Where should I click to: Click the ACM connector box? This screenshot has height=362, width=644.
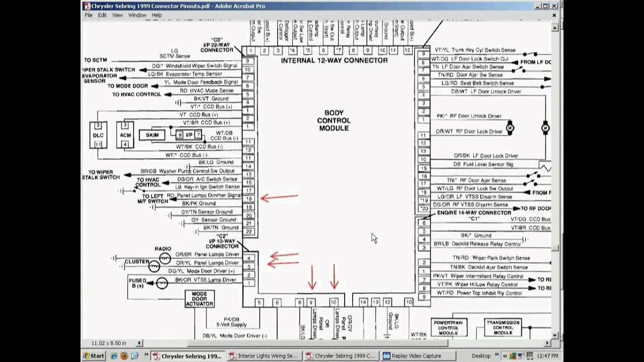coord(125,135)
